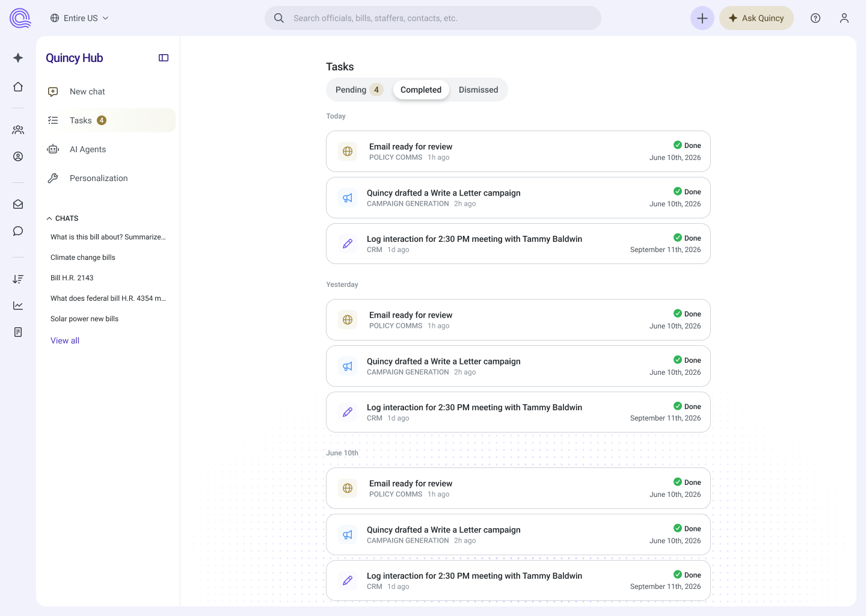Open the Entire US region dropdown
This screenshot has height=616, width=866.
point(79,18)
